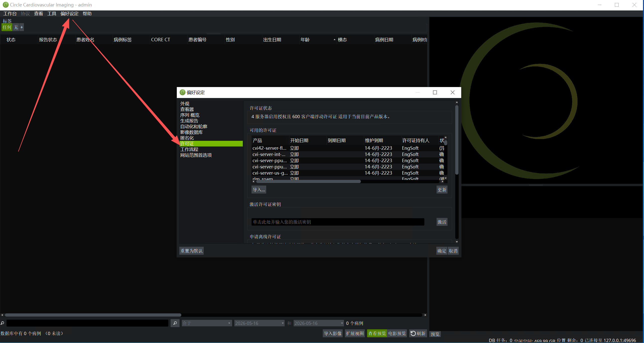The width and height of the screenshot is (644, 343).
Task: Click 重置为默认 button
Action: (x=192, y=251)
